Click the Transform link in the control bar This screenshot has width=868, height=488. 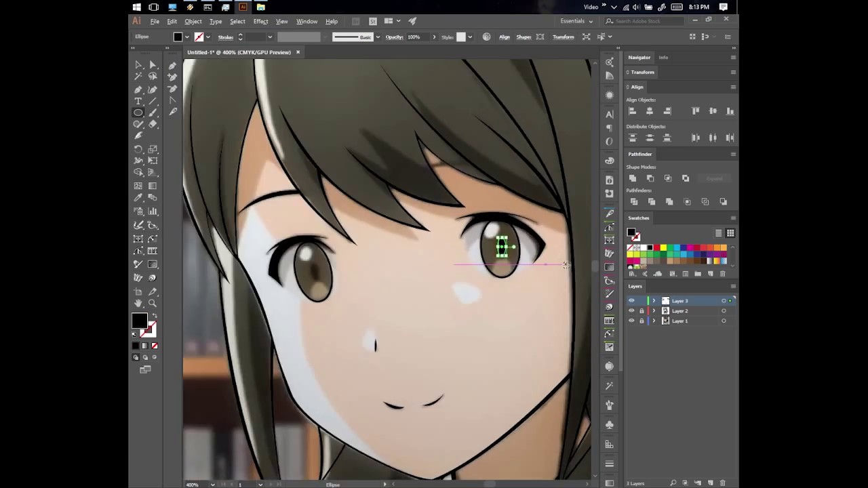click(x=564, y=37)
